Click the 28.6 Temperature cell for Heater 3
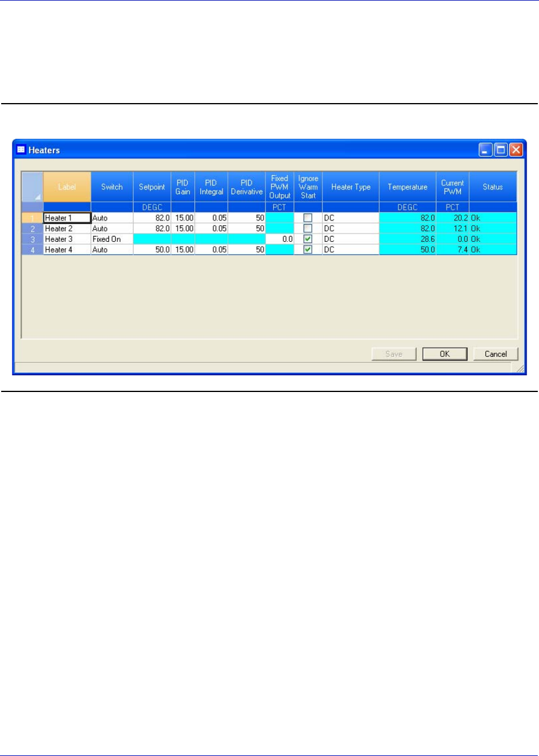This screenshot has height=756, width=539. tap(408, 239)
